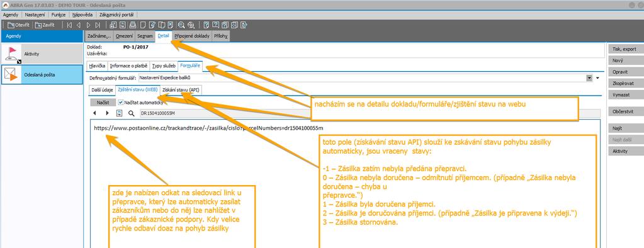This screenshot has width=644, height=248.
Task: Click the refresh page icon beside the tracking field
Action: 120,113
